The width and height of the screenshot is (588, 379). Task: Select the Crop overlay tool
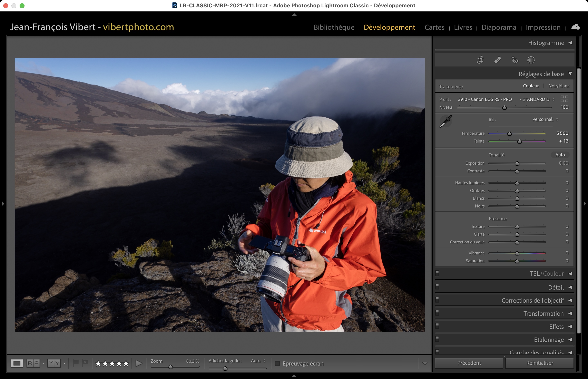(x=480, y=60)
